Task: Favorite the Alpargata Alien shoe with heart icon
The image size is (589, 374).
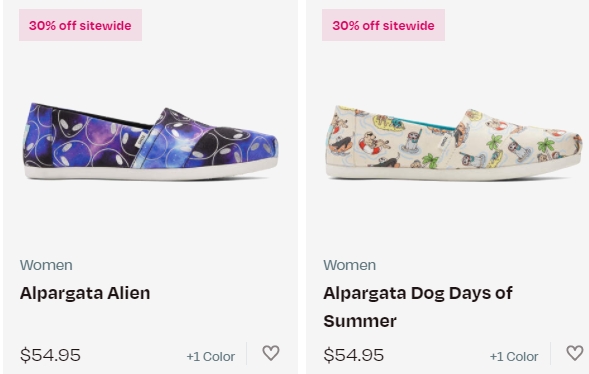Action: coord(271,353)
